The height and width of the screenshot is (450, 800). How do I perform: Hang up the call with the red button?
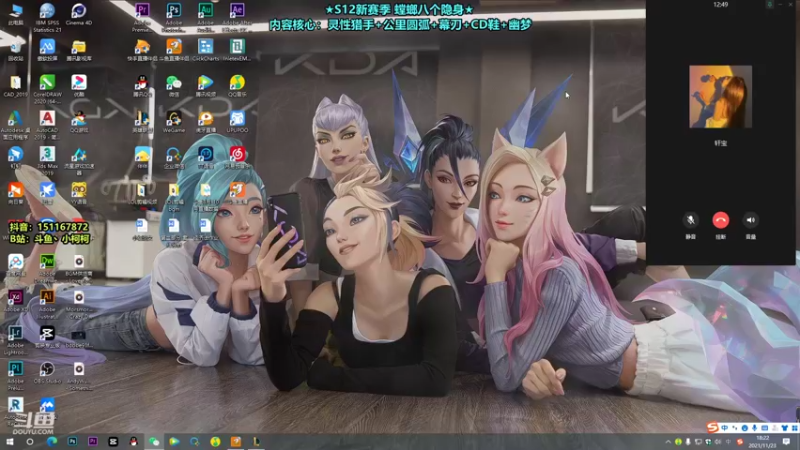click(x=720, y=220)
